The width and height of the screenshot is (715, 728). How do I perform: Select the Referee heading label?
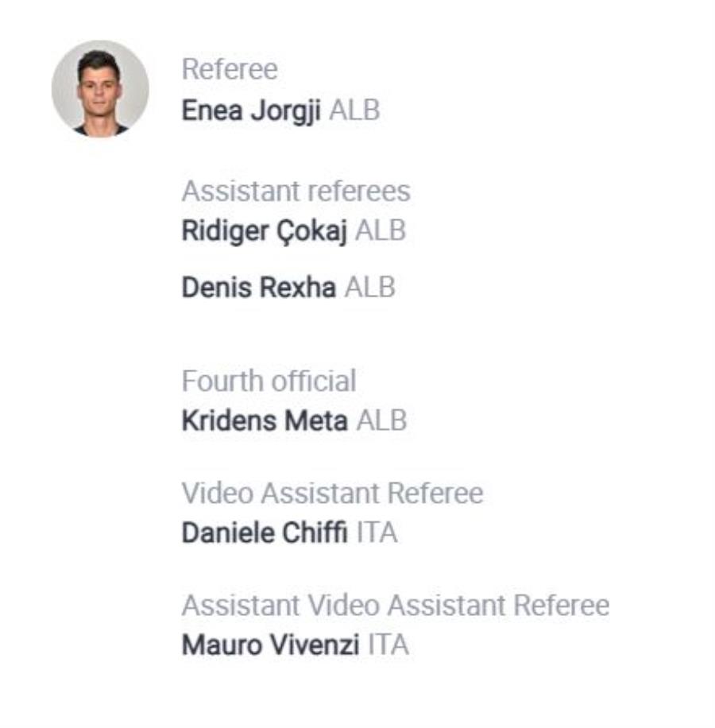tap(230, 69)
